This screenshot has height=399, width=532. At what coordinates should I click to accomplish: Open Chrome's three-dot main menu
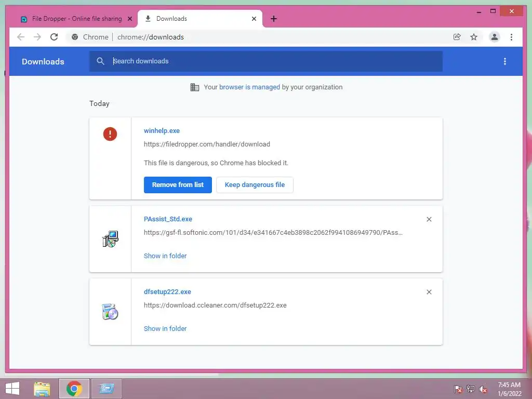point(511,37)
